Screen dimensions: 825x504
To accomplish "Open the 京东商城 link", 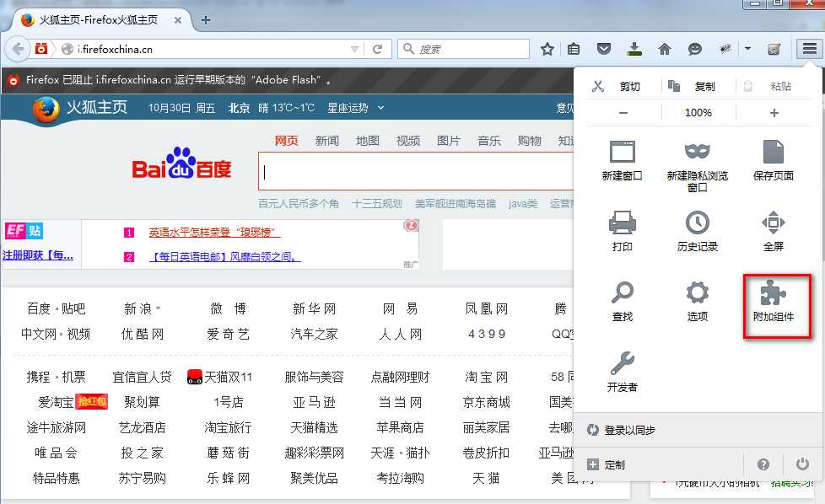I will coord(486,402).
